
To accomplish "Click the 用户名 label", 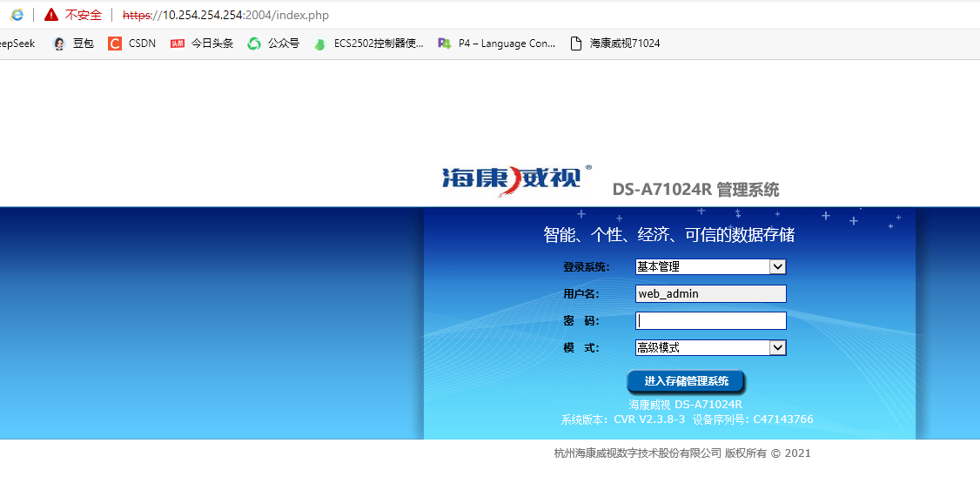I will coord(581,294).
